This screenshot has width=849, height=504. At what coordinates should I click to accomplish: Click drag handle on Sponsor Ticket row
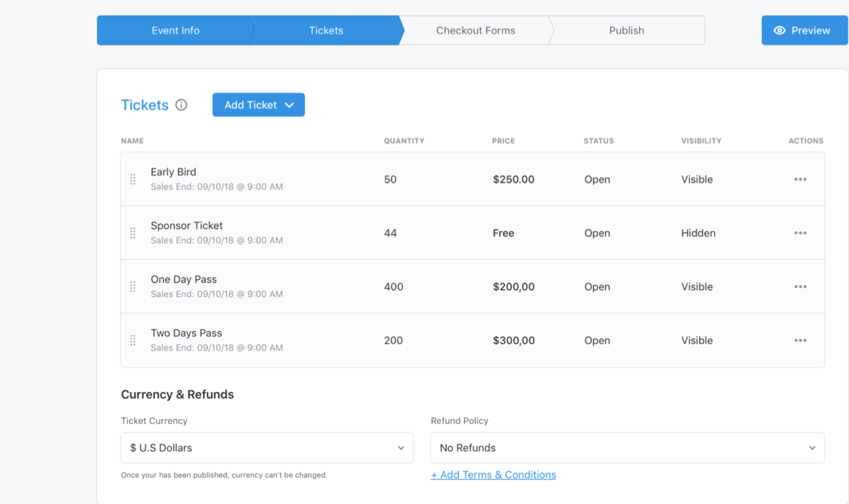[133, 233]
